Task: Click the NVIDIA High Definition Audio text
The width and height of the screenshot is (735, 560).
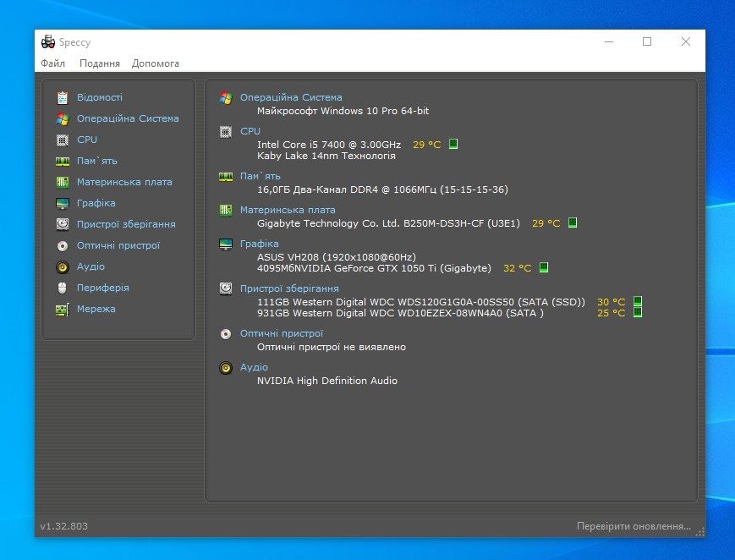Action: (327, 381)
